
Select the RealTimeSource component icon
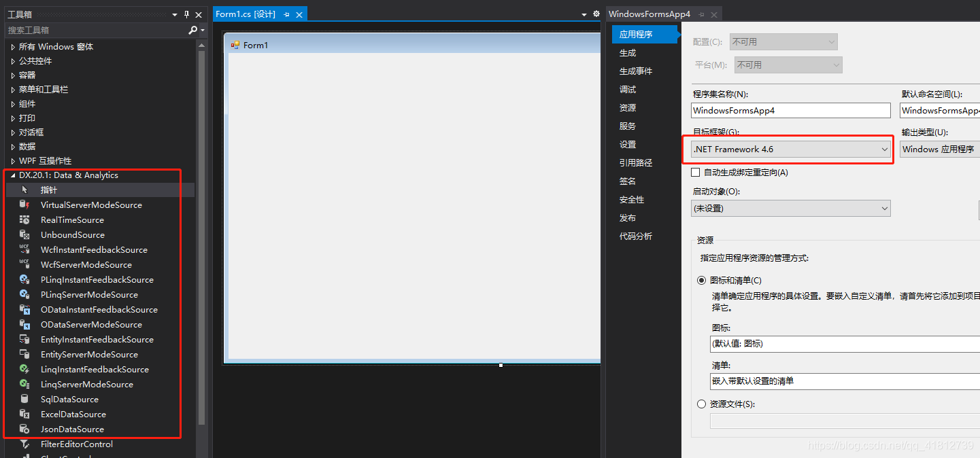point(24,219)
